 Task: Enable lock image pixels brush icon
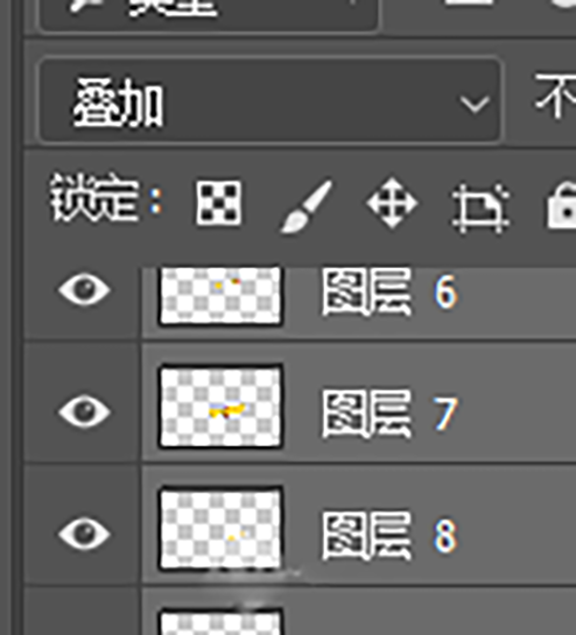(307, 206)
